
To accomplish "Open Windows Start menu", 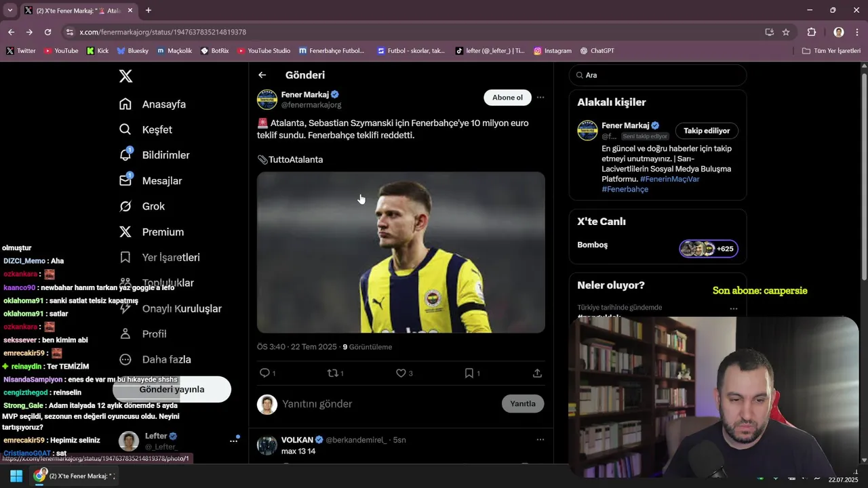I will pyautogui.click(x=16, y=476).
